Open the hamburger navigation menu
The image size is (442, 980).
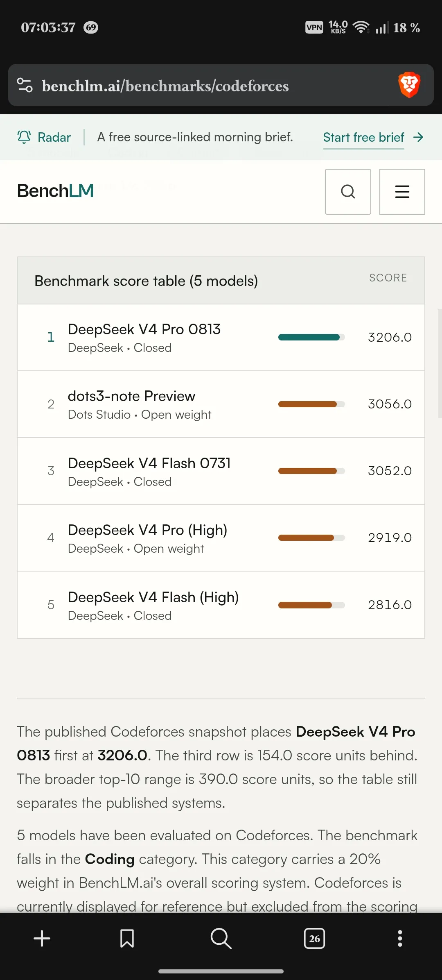(402, 191)
